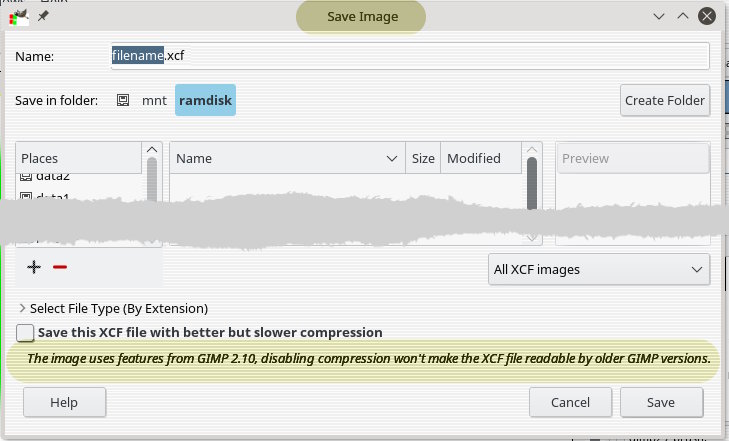This screenshot has height=441, width=729.
Task: Open the All XCF images filter dropdown
Action: tap(599, 269)
